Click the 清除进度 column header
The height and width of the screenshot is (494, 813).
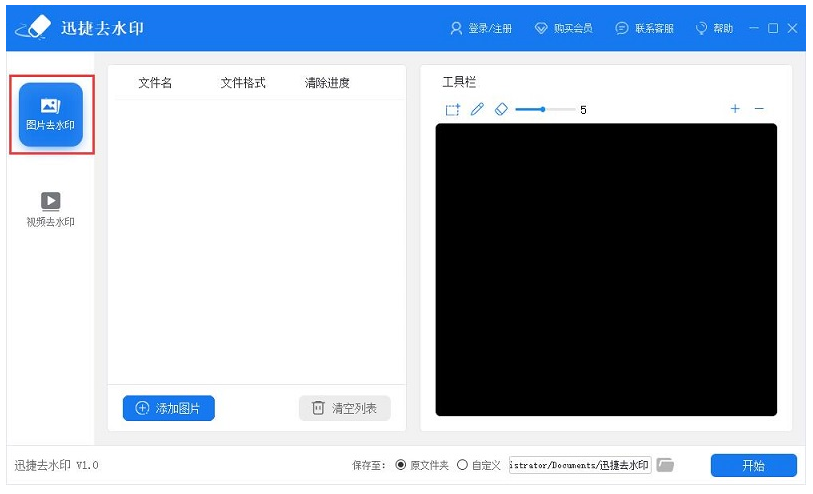pos(327,82)
